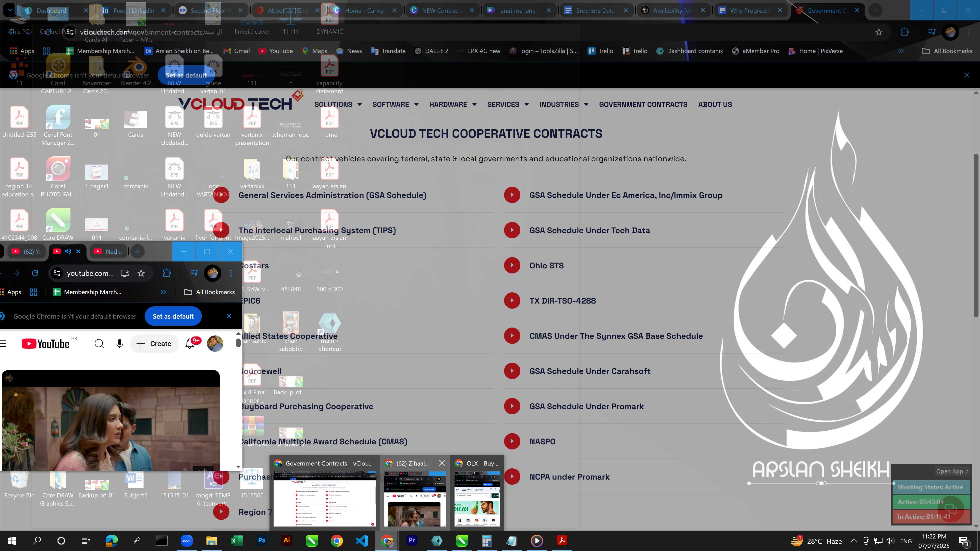Open Zoom from the Windows taskbar
980x551 pixels.
[x=187, y=541]
